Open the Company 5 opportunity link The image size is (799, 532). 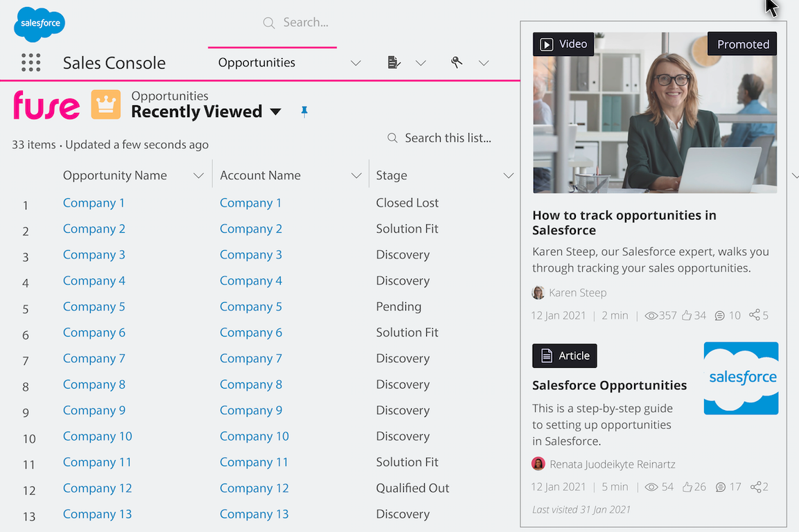[x=94, y=306]
